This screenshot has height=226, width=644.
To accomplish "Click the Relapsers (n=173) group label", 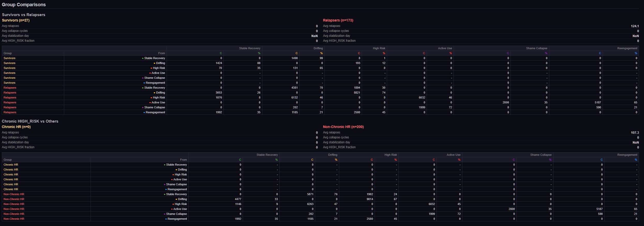I will 338,20.
